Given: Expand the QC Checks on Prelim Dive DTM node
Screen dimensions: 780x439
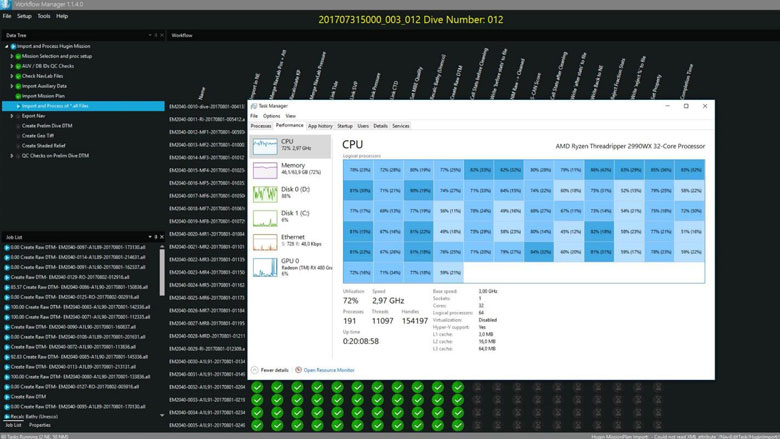Looking at the screenshot, I should coord(11,155).
